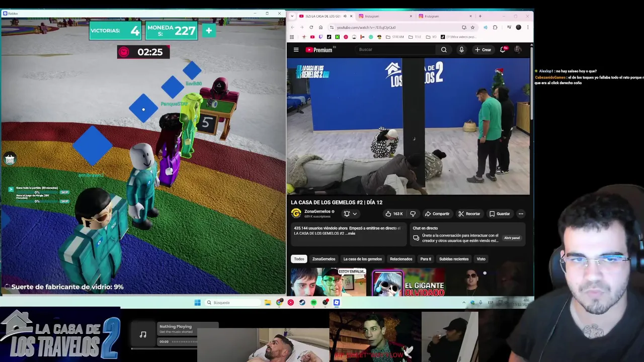Click the YouTube search magnifier button
The height and width of the screenshot is (362, 644).
coord(444,50)
